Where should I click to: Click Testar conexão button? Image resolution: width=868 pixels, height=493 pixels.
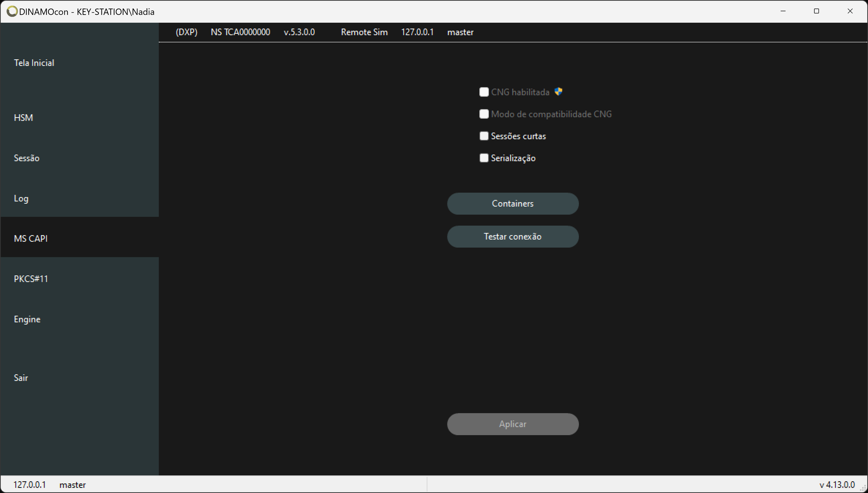513,236
